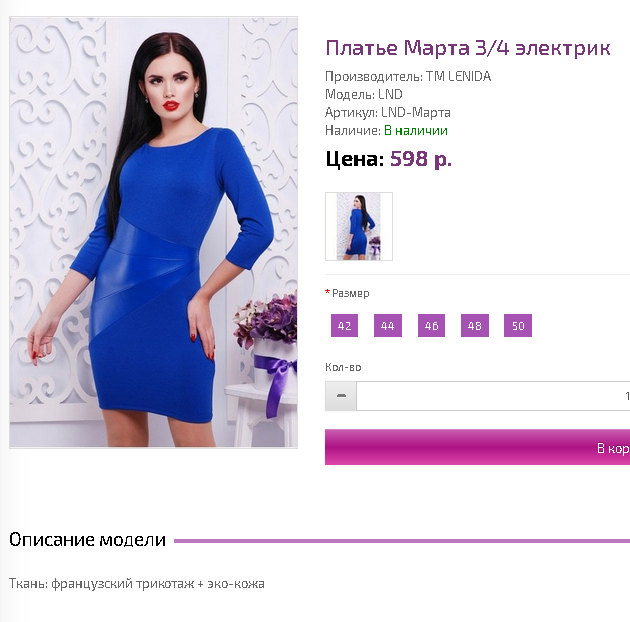Select size 42
Image resolution: width=630 pixels, height=622 pixels.
click(x=344, y=325)
